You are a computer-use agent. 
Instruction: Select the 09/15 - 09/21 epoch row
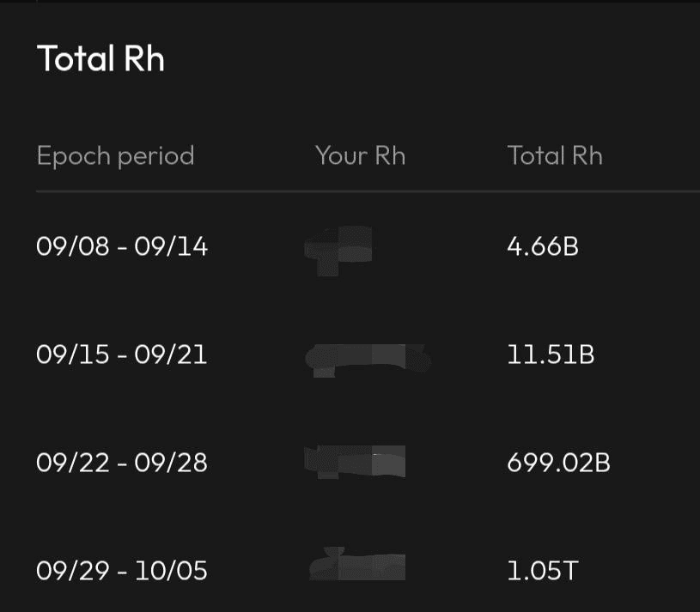pos(121,354)
